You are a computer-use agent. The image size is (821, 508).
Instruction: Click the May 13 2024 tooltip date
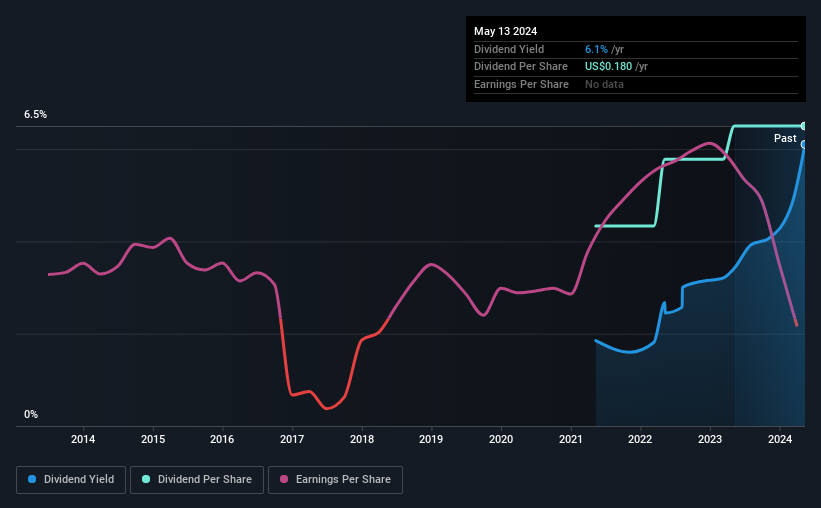[505, 31]
